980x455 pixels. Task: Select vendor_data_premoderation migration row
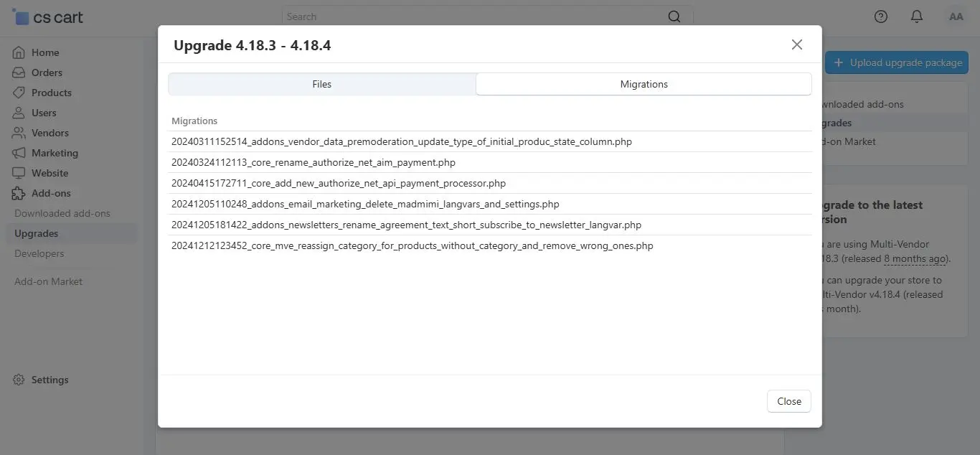490,141
